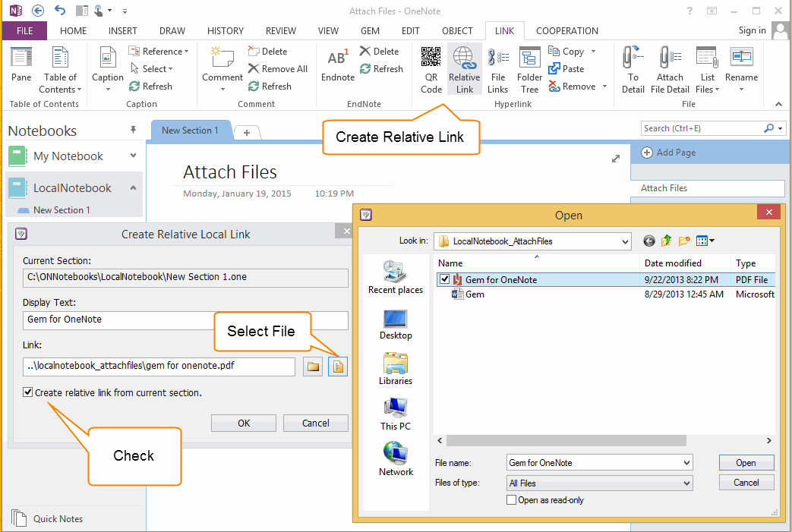Screen dimensions: 792x532
Task: Click Paste in the Hyperlink group
Action: point(566,68)
